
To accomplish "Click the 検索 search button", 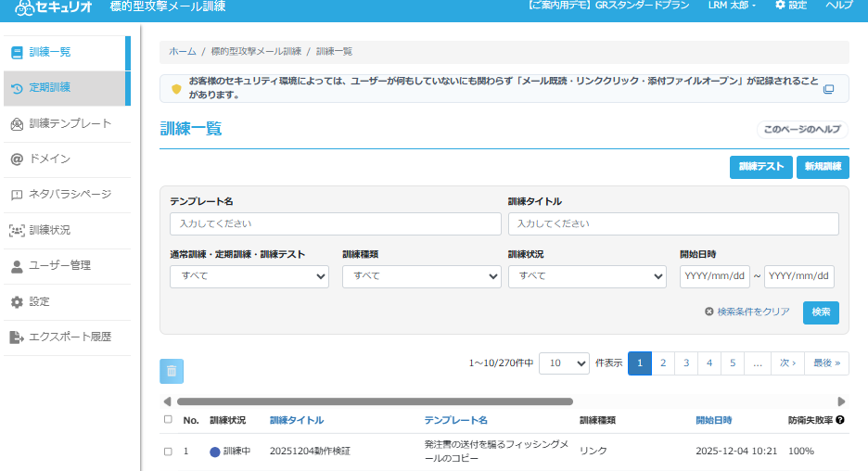I will (821, 312).
